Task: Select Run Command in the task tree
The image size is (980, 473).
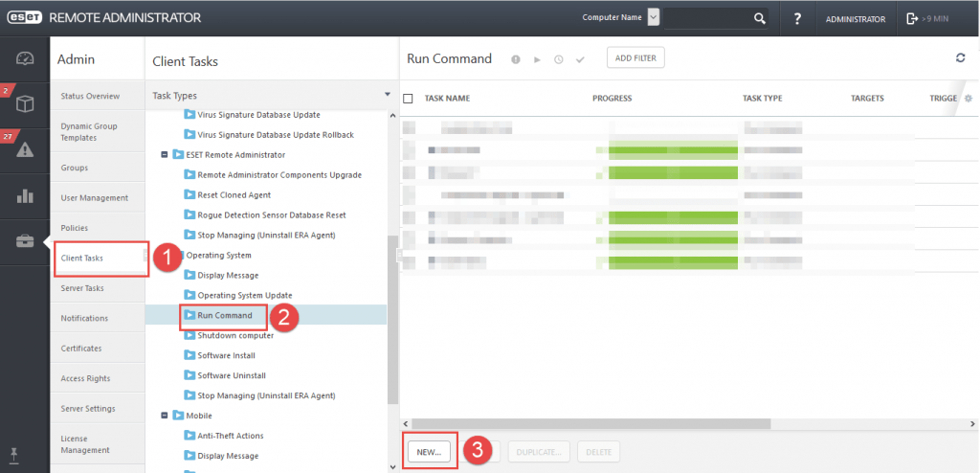Action: pos(225,315)
